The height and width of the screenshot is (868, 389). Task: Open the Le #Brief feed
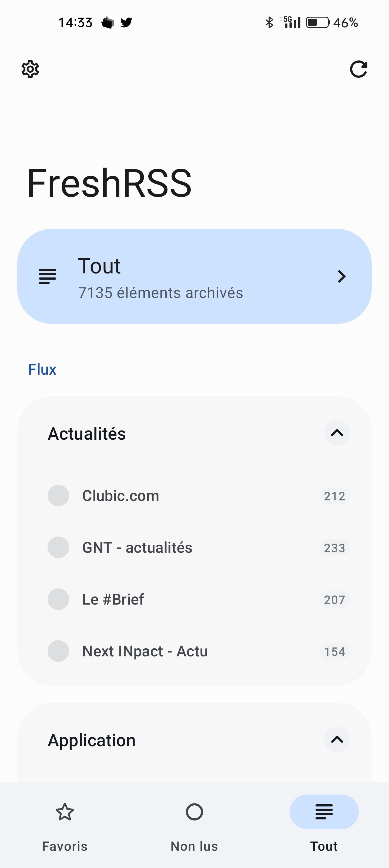(x=113, y=600)
